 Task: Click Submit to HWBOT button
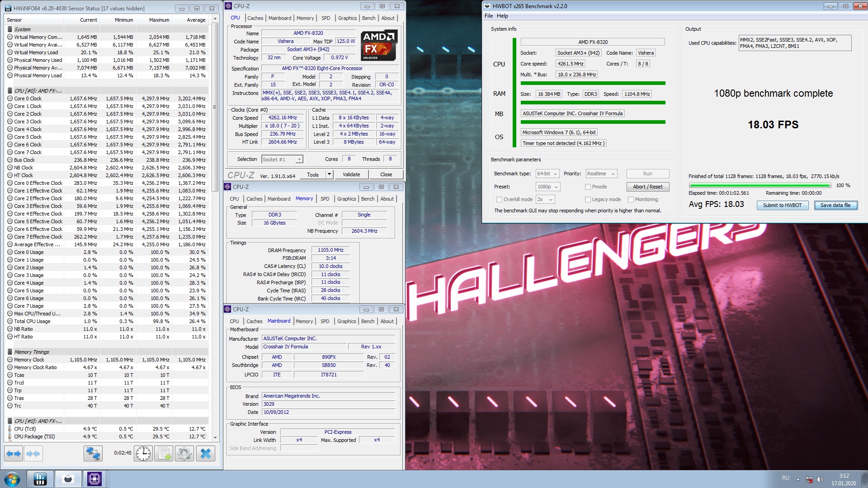click(x=783, y=205)
